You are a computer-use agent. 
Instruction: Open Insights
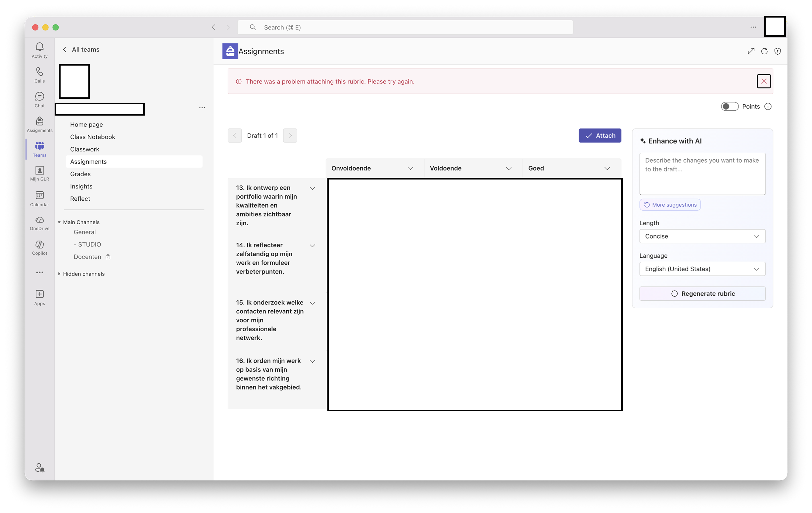[81, 186]
